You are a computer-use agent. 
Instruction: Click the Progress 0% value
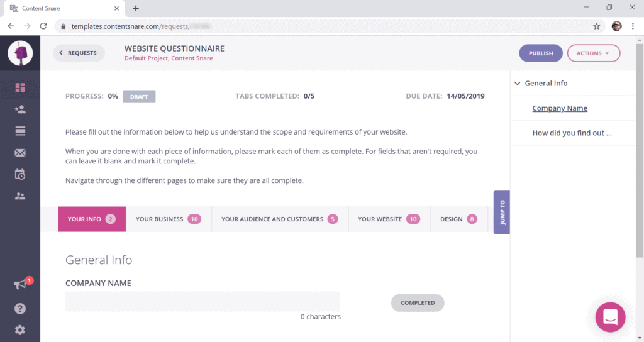[x=113, y=96]
